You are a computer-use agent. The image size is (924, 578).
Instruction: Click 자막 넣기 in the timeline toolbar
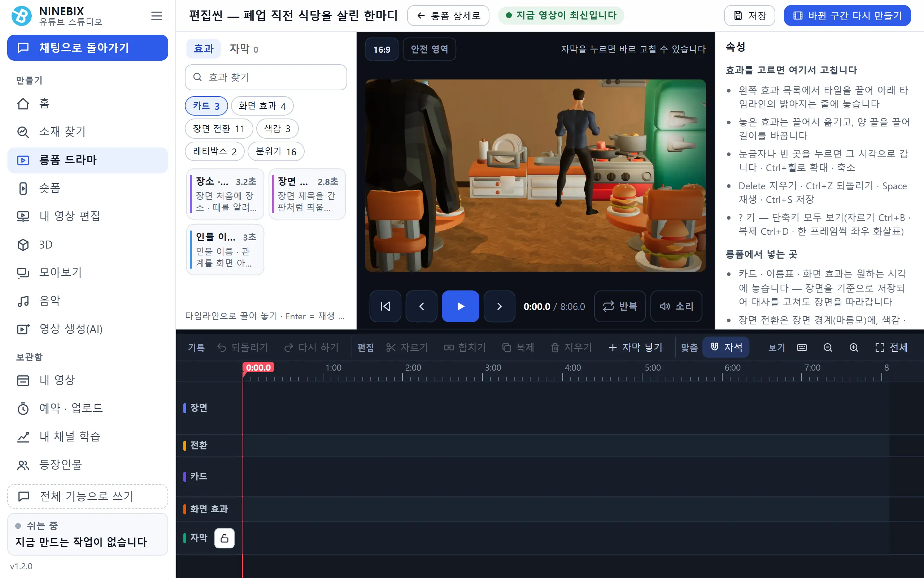[635, 347]
